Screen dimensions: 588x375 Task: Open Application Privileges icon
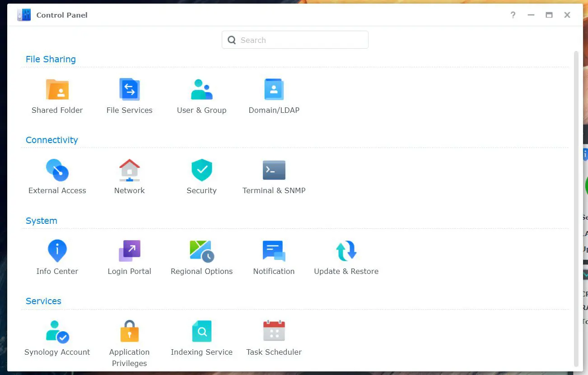(130, 332)
